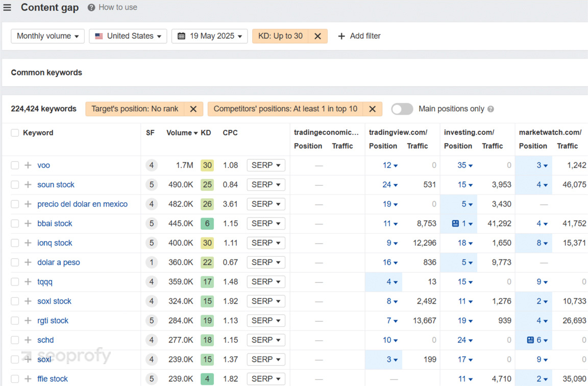Click the KD badge 4 for ffie stock

pos(207,379)
